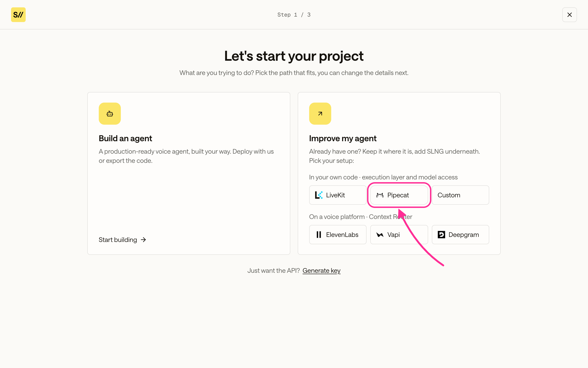Select the ElevenLabs voice platform
This screenshot has height=368, width=588.
click(x=337, y=235)
